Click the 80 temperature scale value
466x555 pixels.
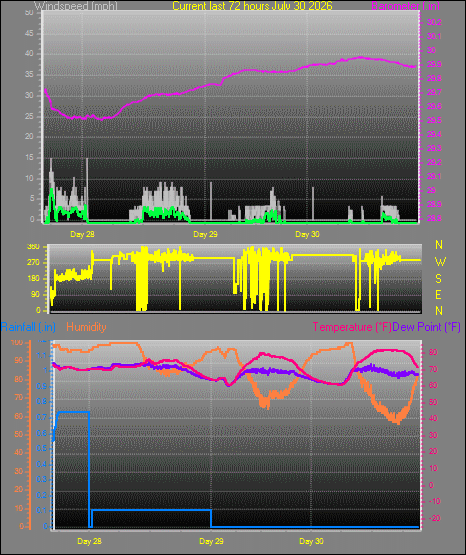coord(433,352)
